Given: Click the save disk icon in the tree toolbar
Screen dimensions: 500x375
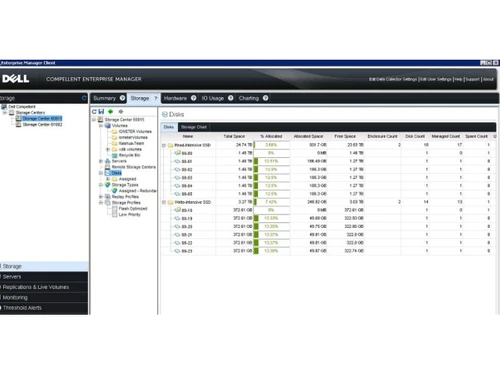Looking at the screenshot, I should [101, 112].
